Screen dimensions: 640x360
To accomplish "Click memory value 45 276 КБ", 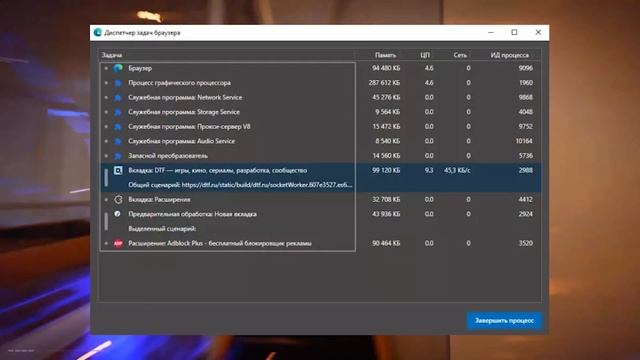I will coord(386,98).
